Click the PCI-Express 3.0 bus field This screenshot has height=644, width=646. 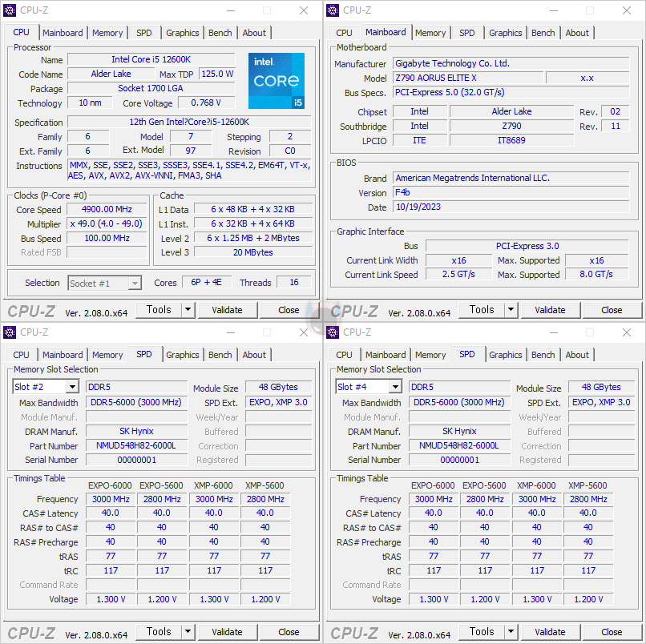click(x=527, y=246)
